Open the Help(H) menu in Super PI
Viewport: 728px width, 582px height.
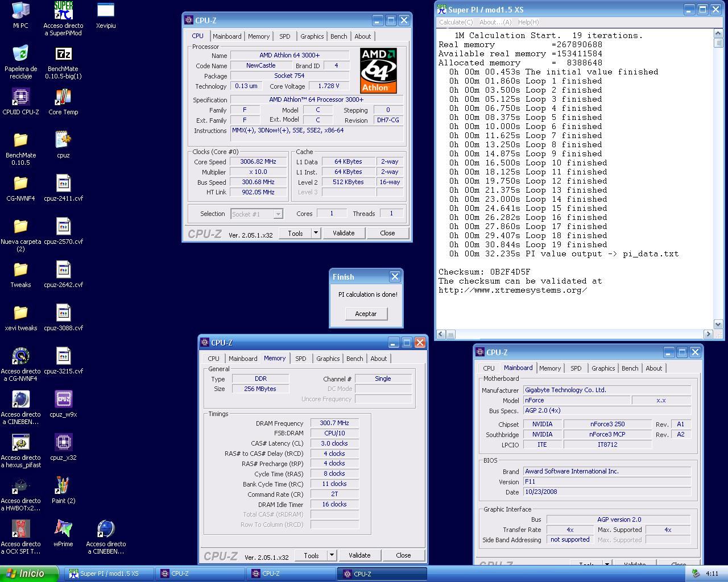(x=528, y=22)
